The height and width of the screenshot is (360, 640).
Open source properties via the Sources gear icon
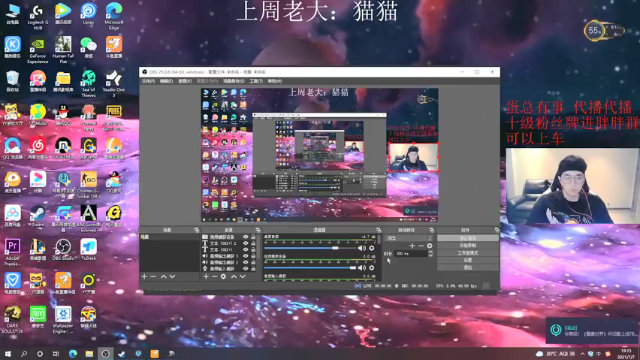[x=223, y=277]
